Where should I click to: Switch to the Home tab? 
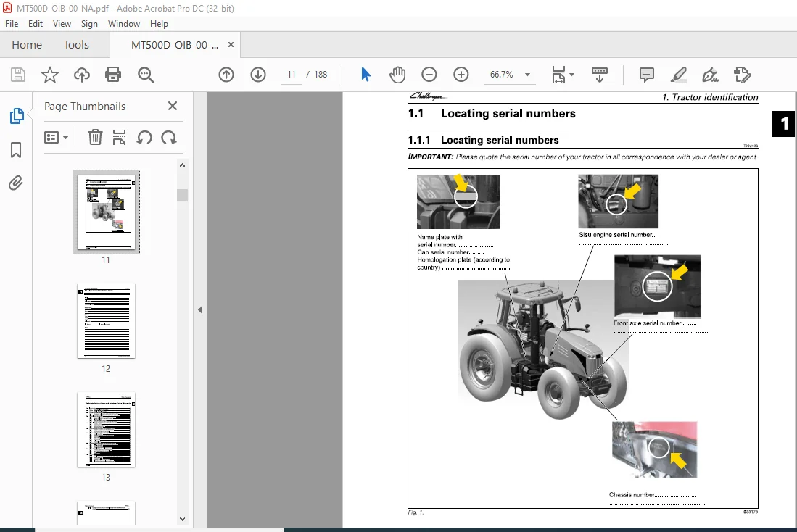(x=27, y=45)
